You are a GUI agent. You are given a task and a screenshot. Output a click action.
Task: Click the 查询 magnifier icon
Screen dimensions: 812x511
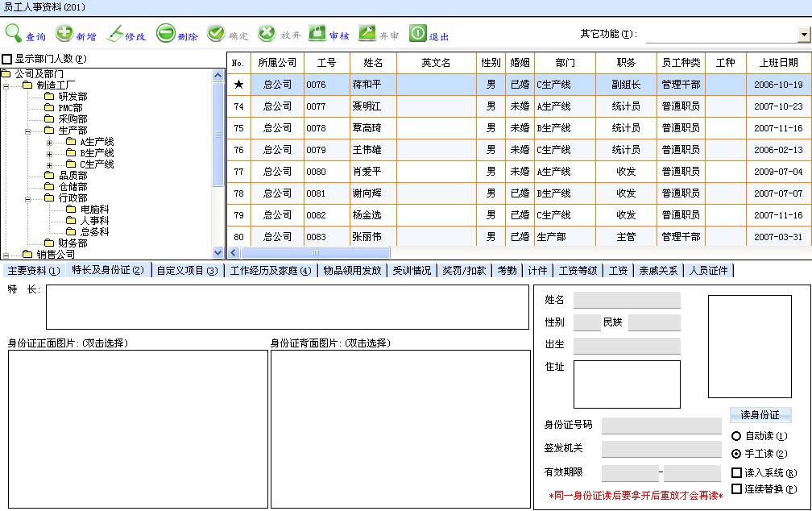click(x=14, y=33)
